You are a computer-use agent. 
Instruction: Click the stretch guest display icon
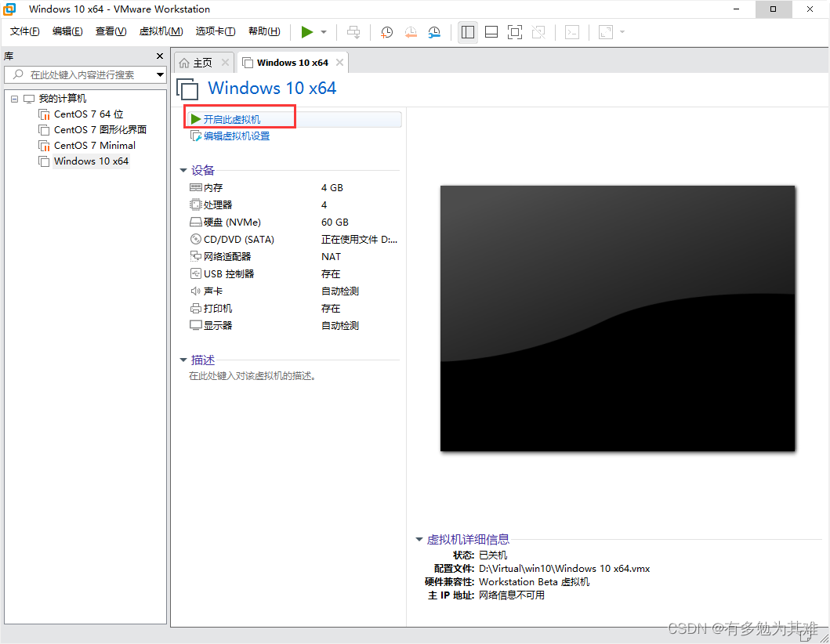click(x=606, y=32)
